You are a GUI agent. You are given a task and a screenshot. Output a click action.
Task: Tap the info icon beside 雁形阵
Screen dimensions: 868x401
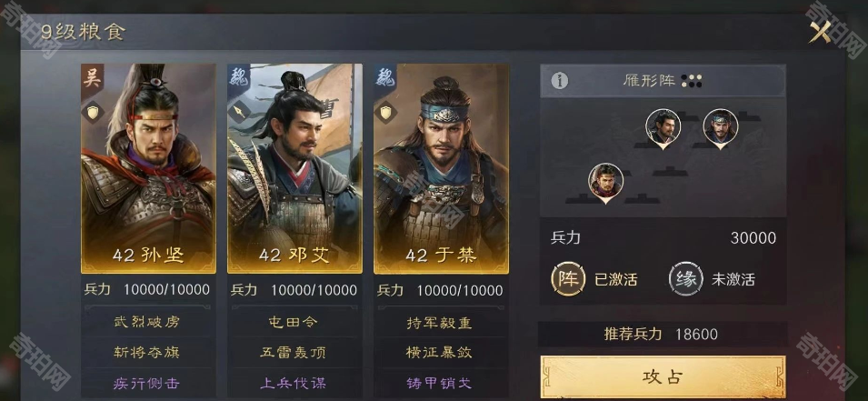pos(560,81)
